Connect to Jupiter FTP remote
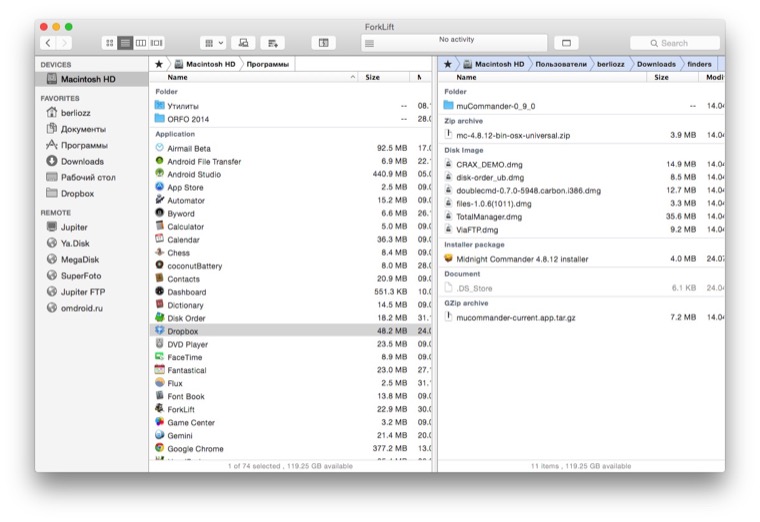 (92, 292)
